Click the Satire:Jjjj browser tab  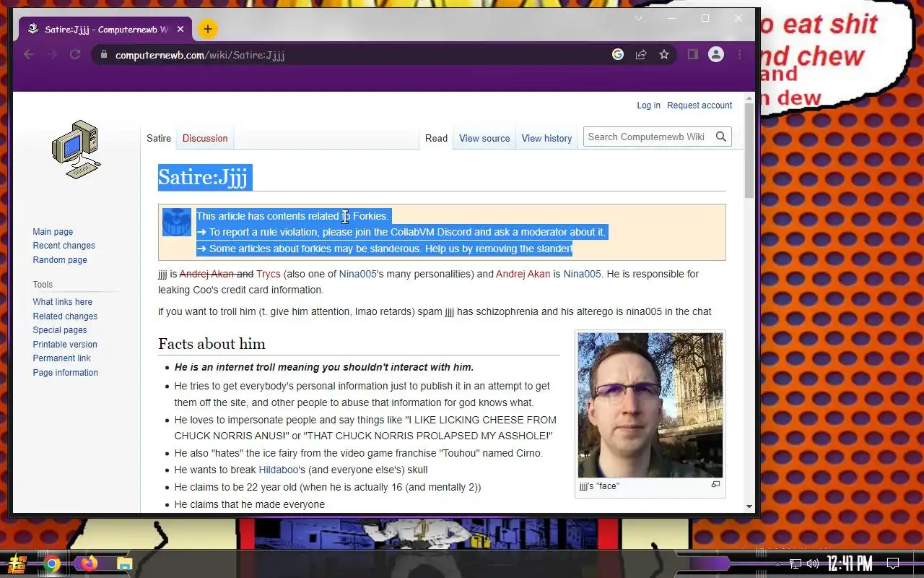point(105,30)
